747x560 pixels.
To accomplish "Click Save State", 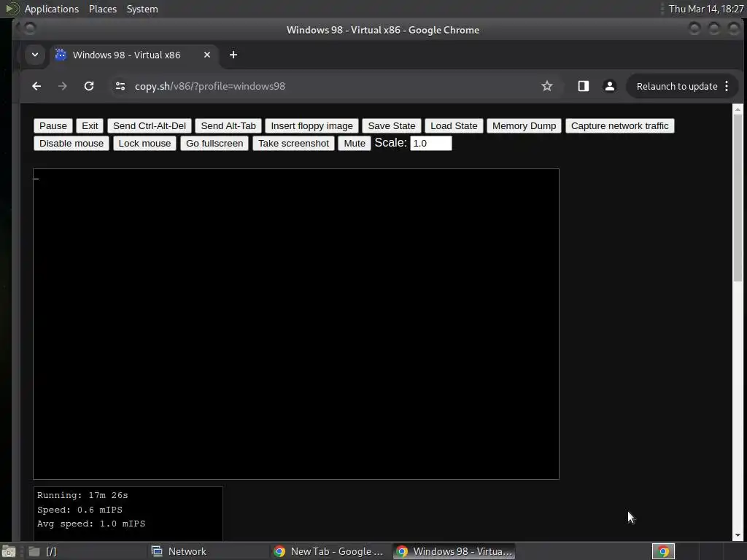I will click(392, 125).
